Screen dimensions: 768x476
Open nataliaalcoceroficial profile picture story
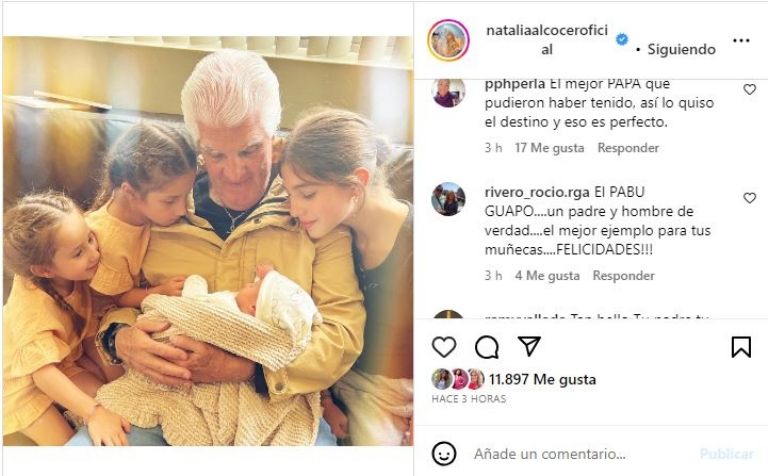pyautogui.click(x=448, y=40)
